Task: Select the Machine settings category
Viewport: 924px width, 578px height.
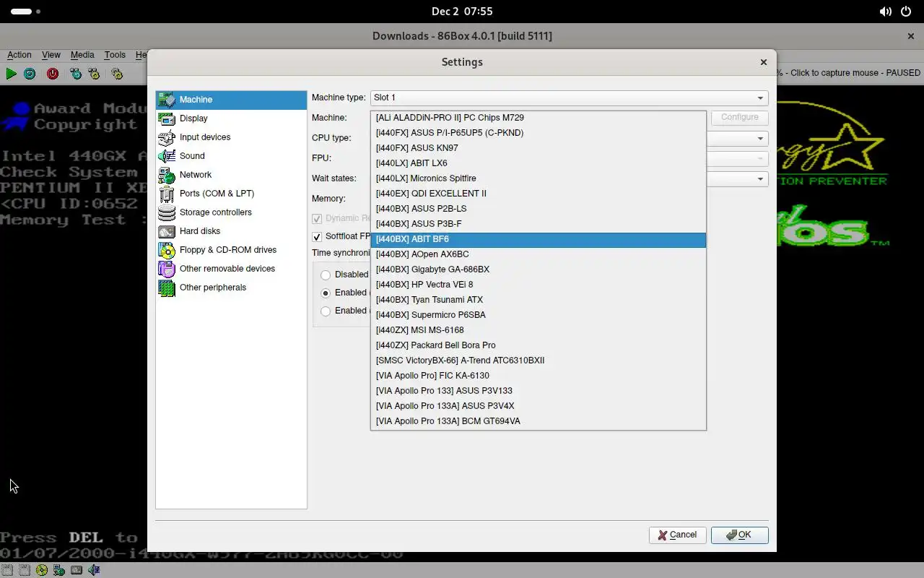Action: point(231,100)
